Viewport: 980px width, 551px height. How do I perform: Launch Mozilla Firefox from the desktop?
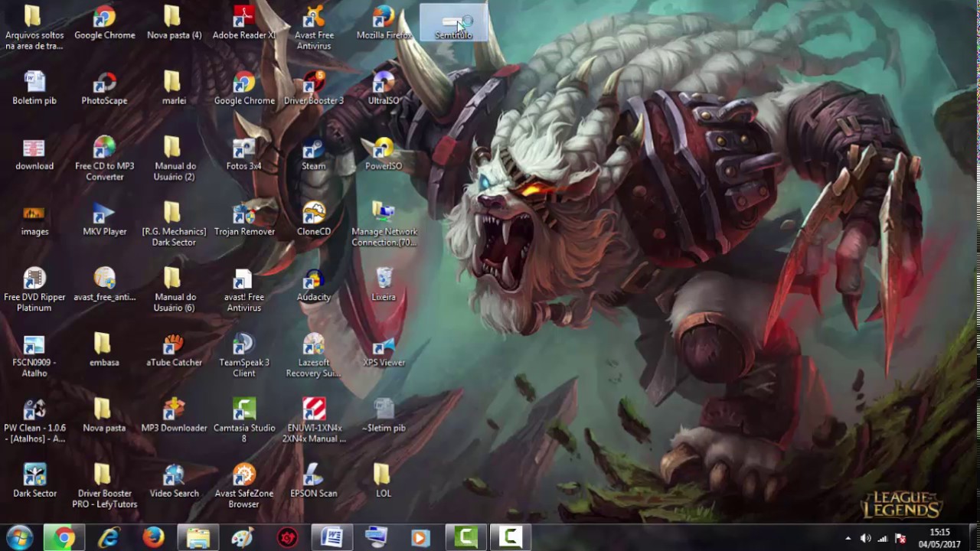point(384,23)
